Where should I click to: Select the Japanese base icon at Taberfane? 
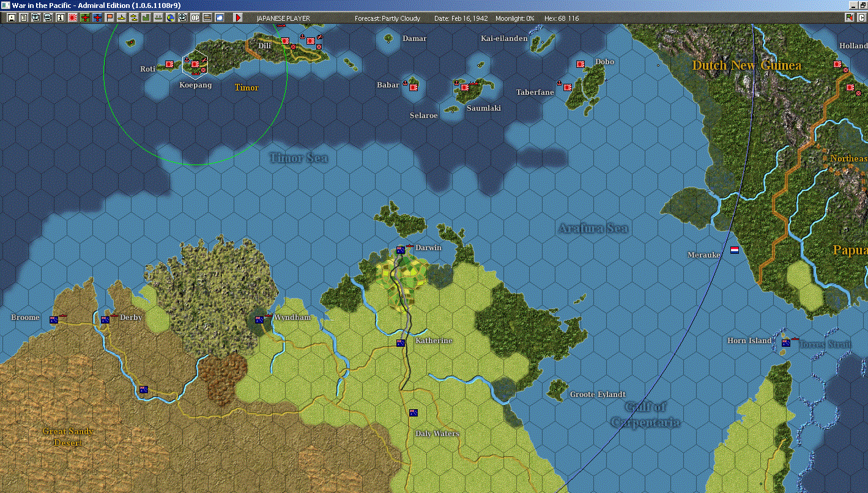click(568, 87)
